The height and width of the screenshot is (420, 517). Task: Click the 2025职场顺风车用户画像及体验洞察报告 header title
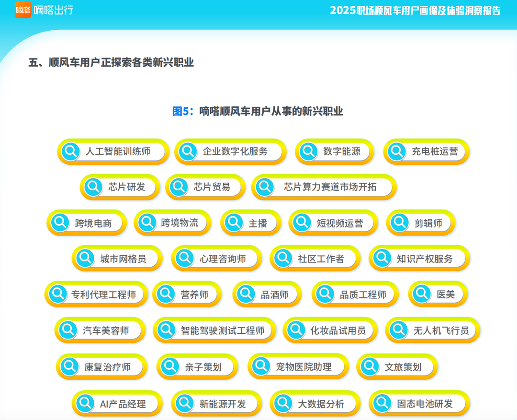point(415,11)
